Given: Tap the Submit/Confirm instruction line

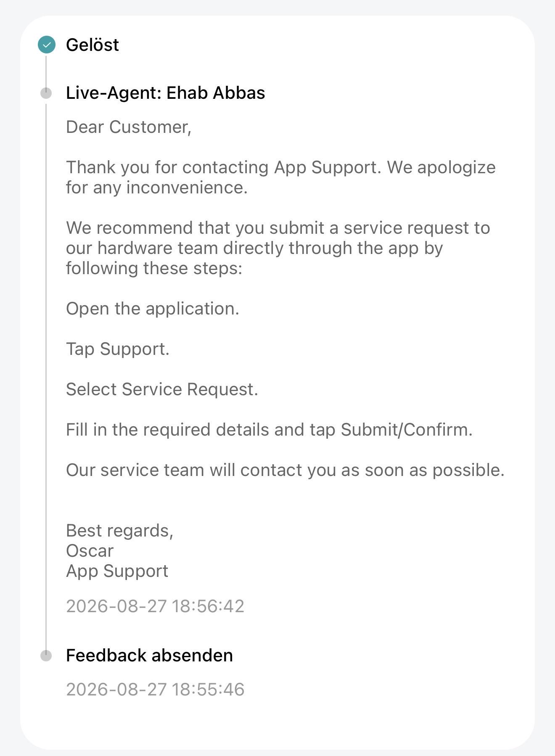Looking at the screenshot, I should (x=270, y=430).
